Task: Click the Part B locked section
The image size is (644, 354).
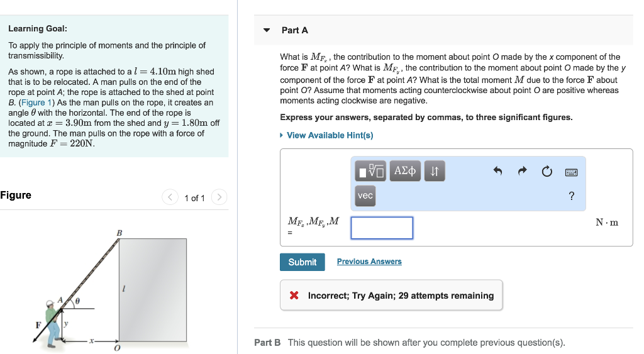Action: pyautogui.click(x=409, y=343)
